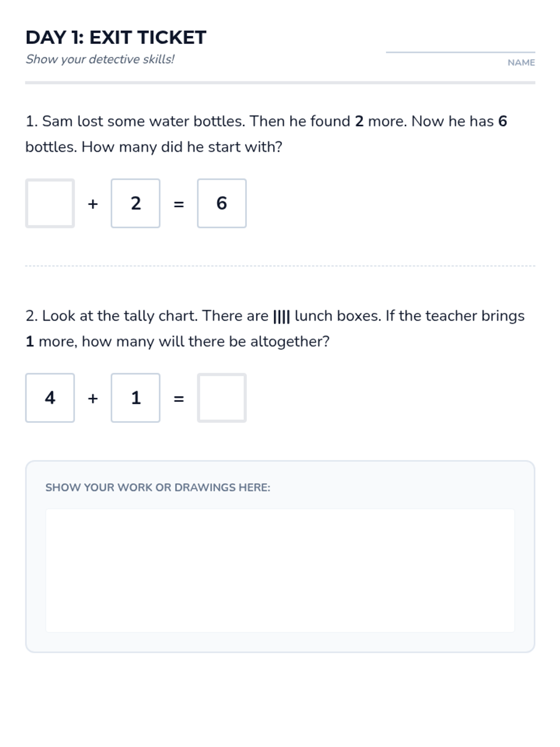Select the box containing the number 4

[x=50, y=398]
